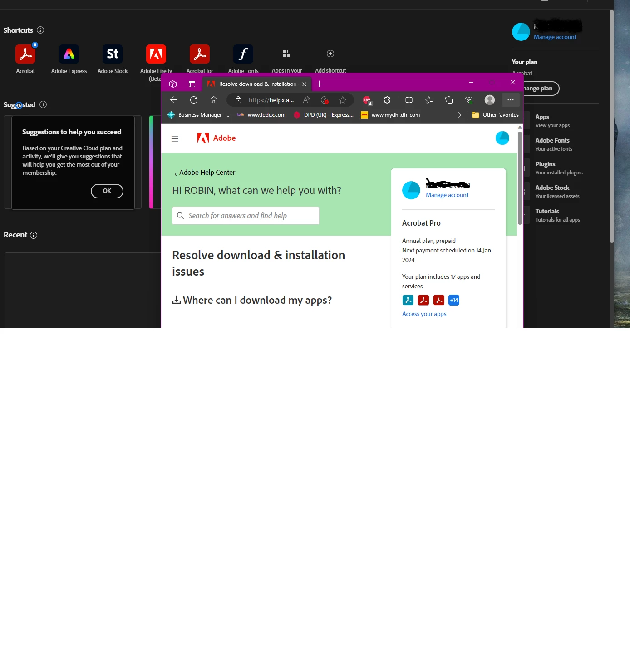Click OK on the suggestions dialog

tap(107, 191)
